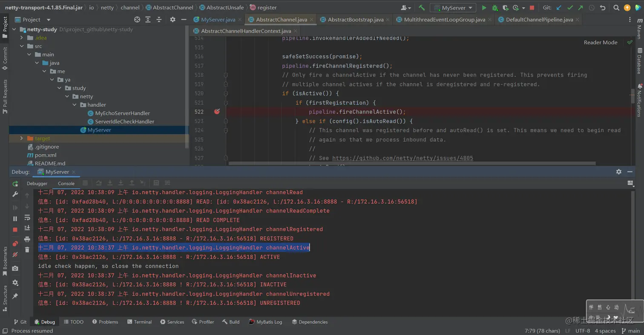Toggle soft-wrap in the console
This screenshot has width=644, height=335.
(27, 218)
